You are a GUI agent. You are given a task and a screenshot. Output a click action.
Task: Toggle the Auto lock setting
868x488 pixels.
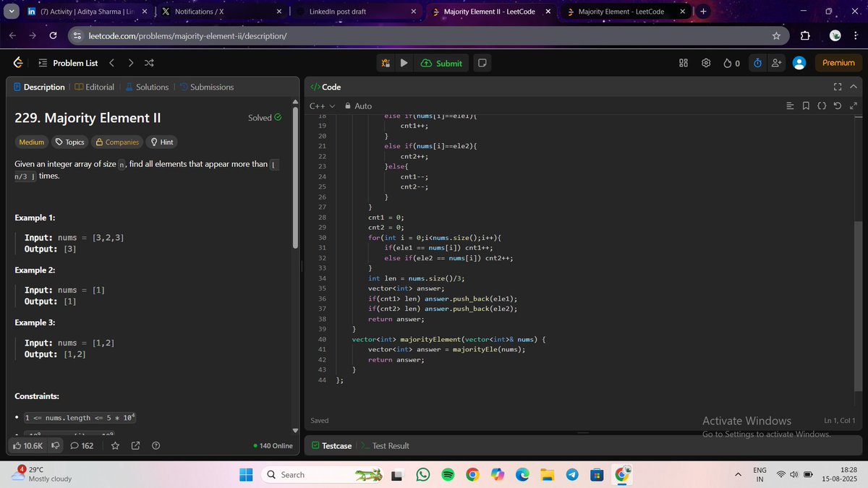pyautogui.click(x=359, y=106)
